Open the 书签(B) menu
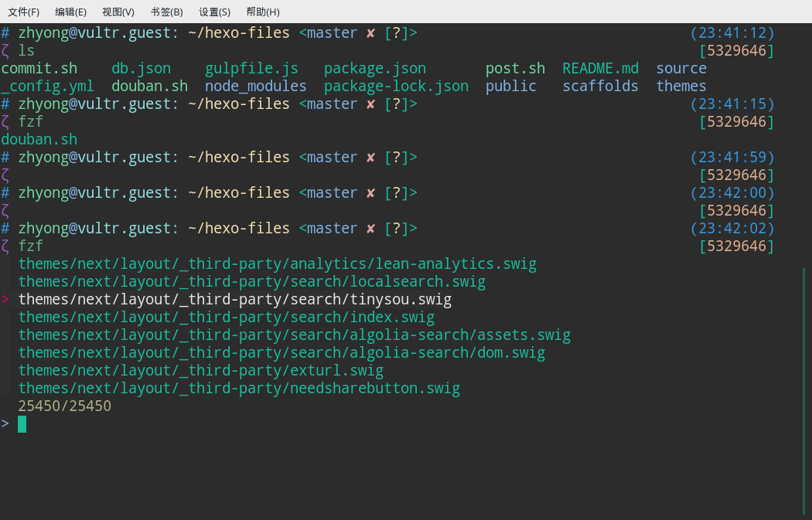The width and height of the screenshot is (812, 520). point(165,12)
